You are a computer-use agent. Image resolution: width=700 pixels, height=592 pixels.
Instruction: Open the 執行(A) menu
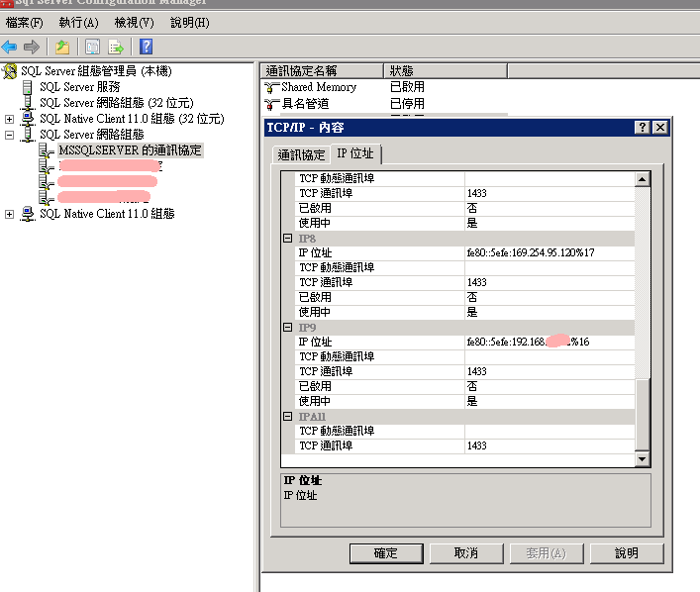point(78,23)
